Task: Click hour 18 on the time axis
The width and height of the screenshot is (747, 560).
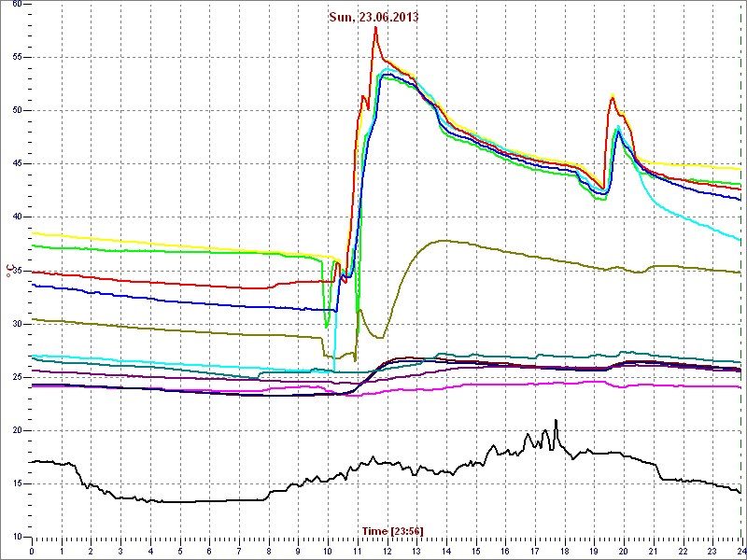Action: point(564,551)
